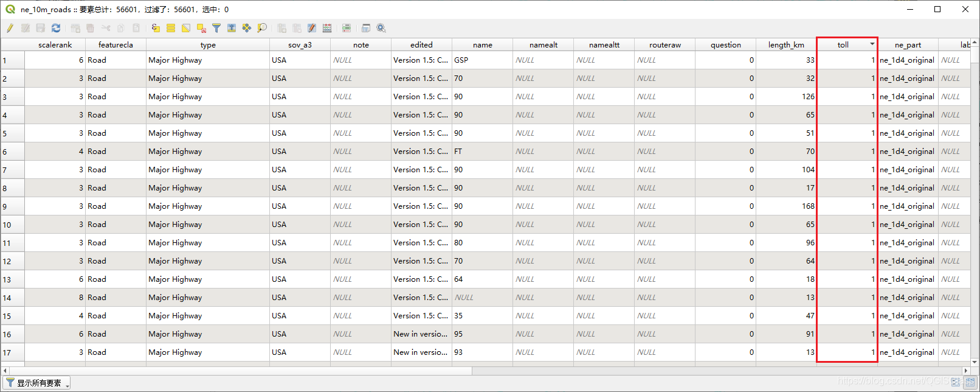Click the toll column sort arrow

tap(872, 44)
